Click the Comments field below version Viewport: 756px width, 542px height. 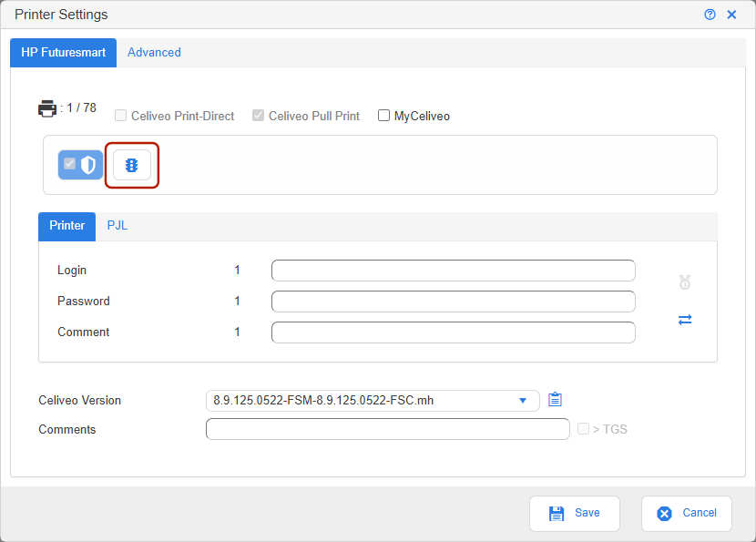click(x=387, y=429)
